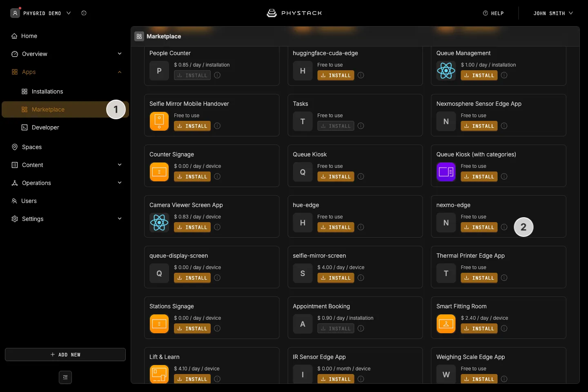
Task: Open the Help link in header
Action: [493, 13]
